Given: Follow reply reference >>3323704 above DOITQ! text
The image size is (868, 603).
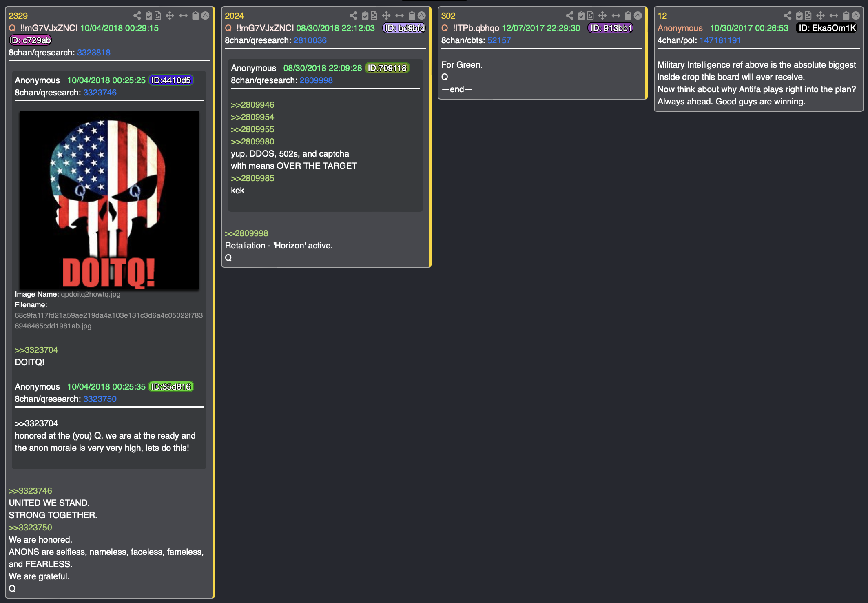Looking at the screenshot, I should (36, 350).
